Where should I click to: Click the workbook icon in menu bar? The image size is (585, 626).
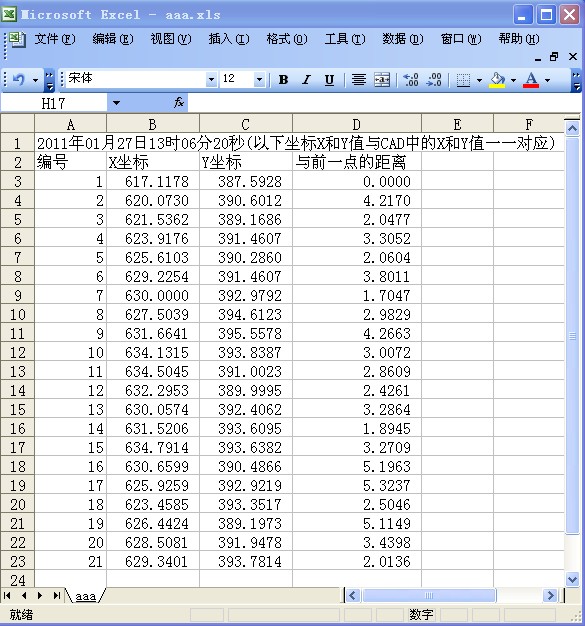[x=17, y=39]
